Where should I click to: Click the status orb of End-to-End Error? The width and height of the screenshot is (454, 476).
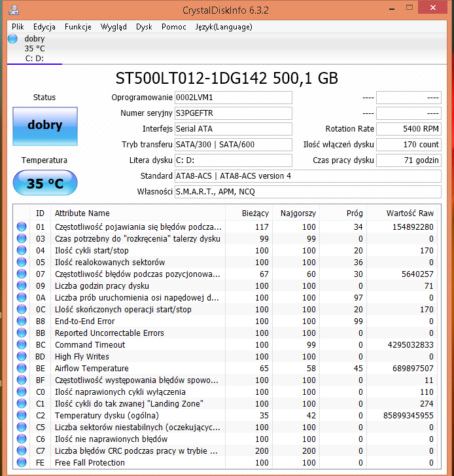click(x=22, y=321)
